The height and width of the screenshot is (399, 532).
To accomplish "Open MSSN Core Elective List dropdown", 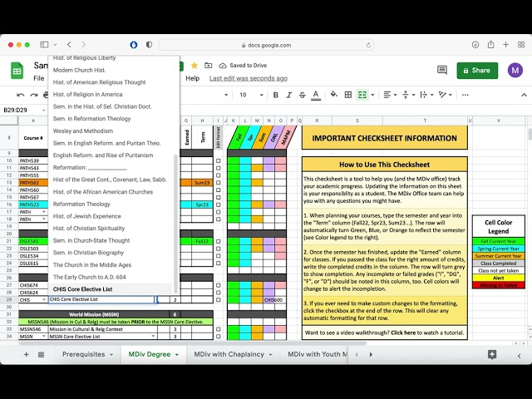I will click(153, 336).
